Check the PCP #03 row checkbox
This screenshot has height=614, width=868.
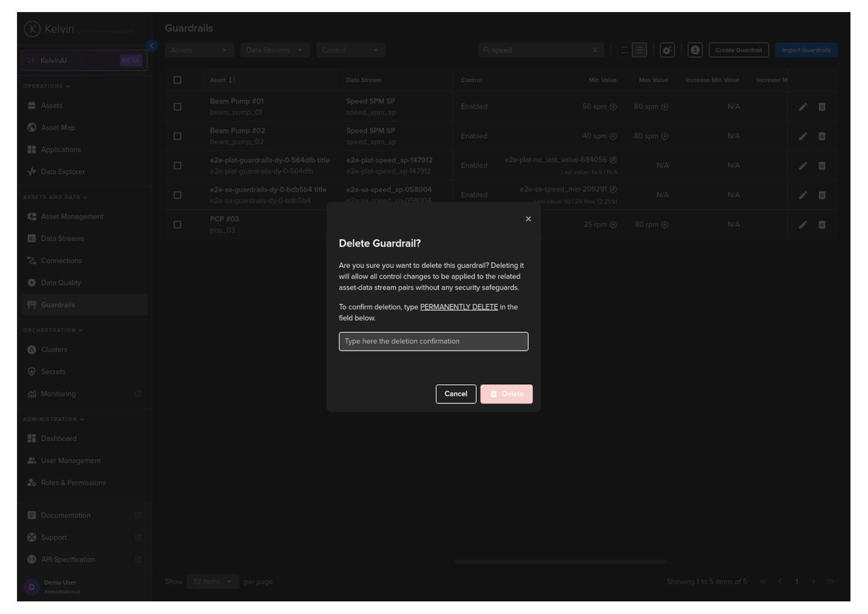[x=178, y=225]
